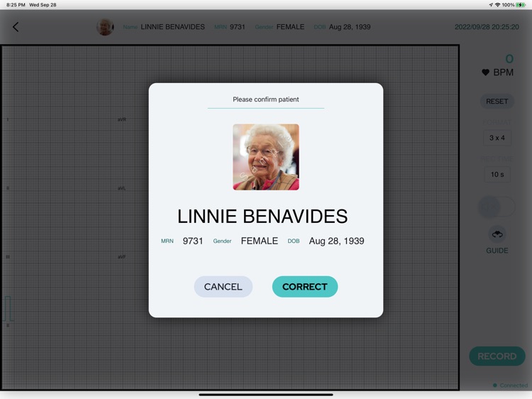Toggle the switch above GUIDE
Viewport: 532px width, 399px height.
(497, 207)
